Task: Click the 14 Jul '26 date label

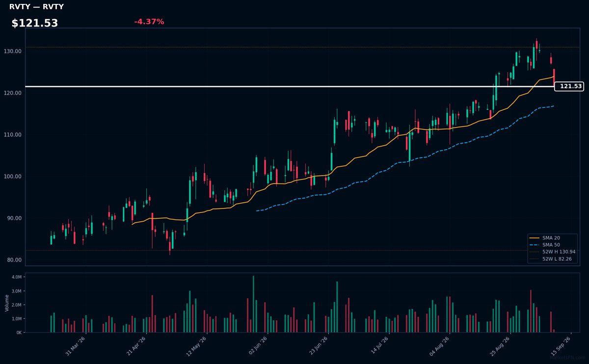Action: pyautogui.click(x=379, y=345)
